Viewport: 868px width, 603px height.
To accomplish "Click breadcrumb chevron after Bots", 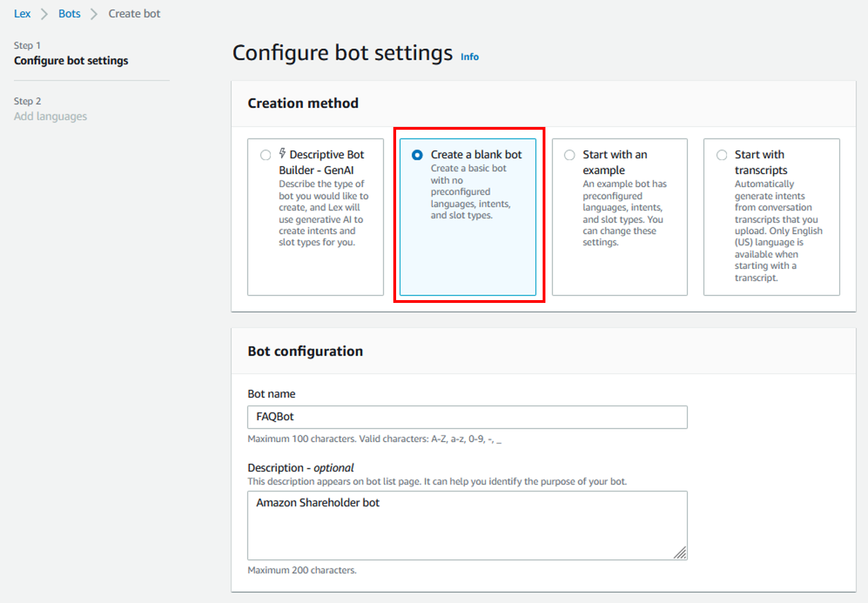I will tap(94, 14).
